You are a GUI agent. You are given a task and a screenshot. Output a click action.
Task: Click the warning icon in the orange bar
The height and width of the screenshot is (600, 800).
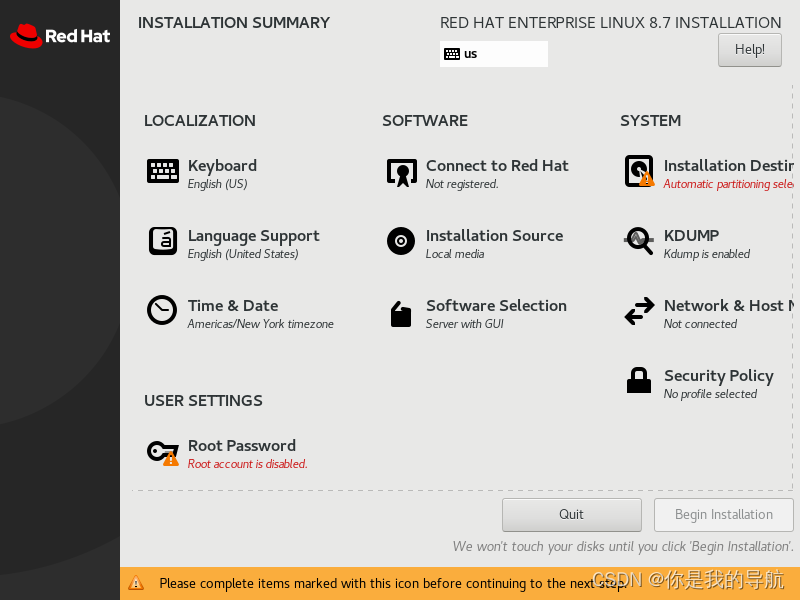click(136, 582)
